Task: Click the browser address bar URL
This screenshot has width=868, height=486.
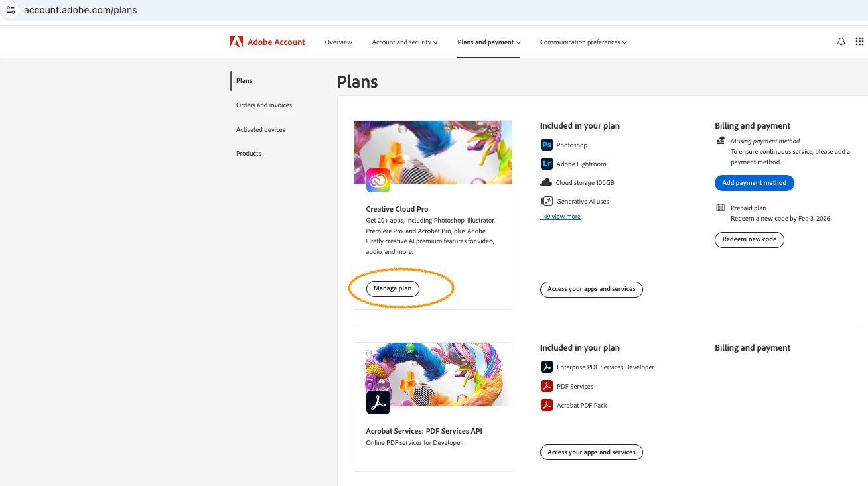Action: (80, 10)
